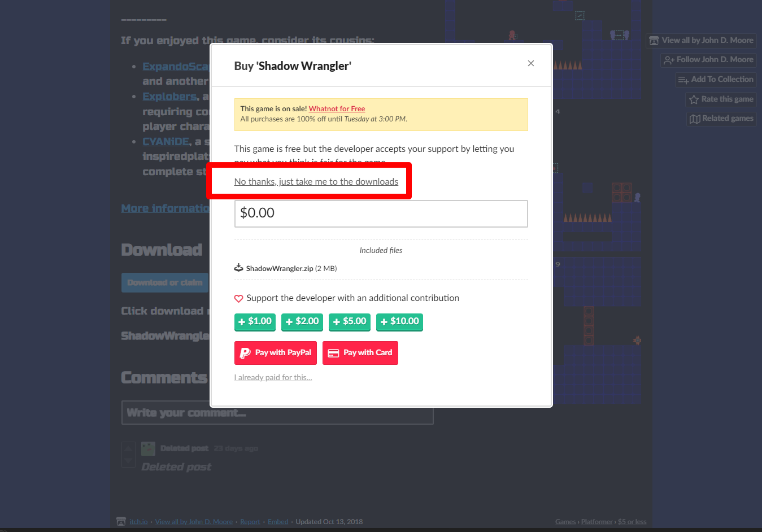The height and width of the screenshot is (532, 762).
Task: Close the Buy 'Shadow Wrangler' dialog
Action: (530, 63)
